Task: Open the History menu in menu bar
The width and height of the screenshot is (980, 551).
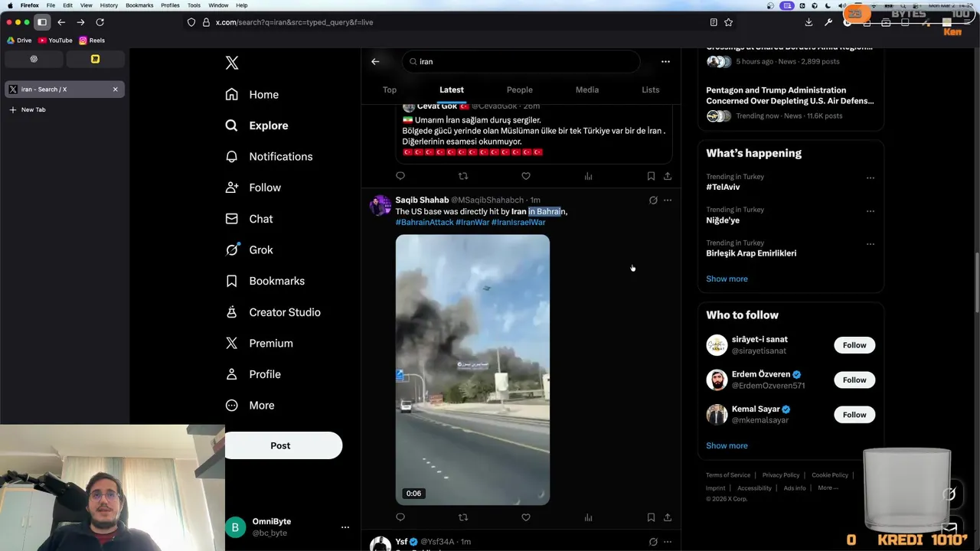Action: coord(109,5)
